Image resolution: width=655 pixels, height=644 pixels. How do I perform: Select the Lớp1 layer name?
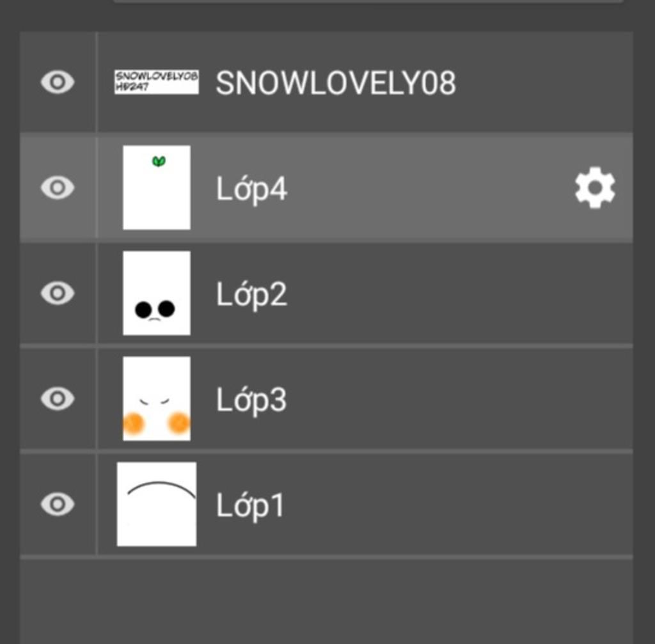250,506
